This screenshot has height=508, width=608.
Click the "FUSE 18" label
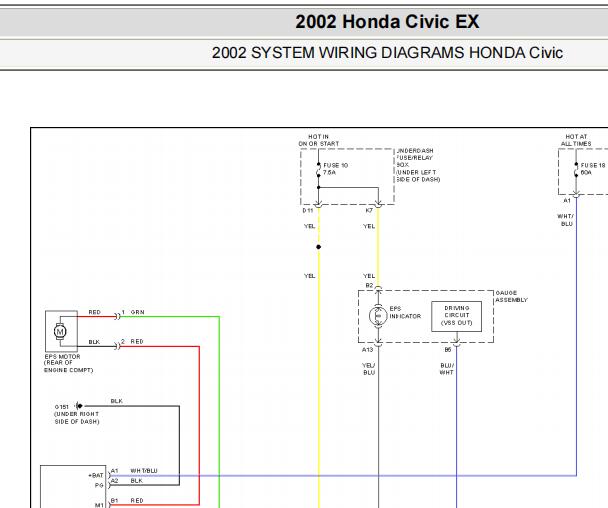593,165
